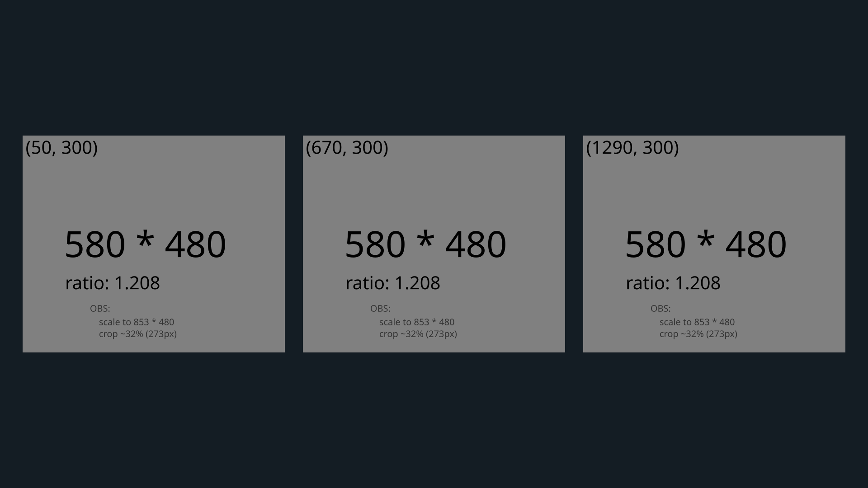Screen dimensions: 868x488
Task: Click the OBS: label in the right panel
Action: (660, 309)
